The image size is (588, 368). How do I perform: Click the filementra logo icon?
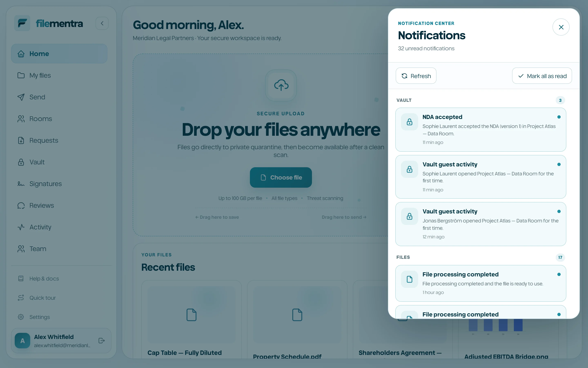pyautogui.click(x=22, y=23)
